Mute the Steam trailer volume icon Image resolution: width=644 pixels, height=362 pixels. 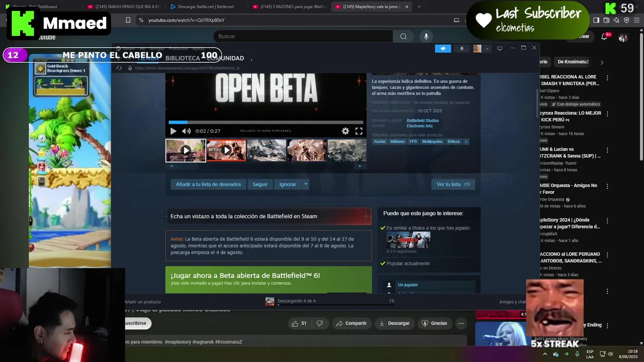coord(186,131)
